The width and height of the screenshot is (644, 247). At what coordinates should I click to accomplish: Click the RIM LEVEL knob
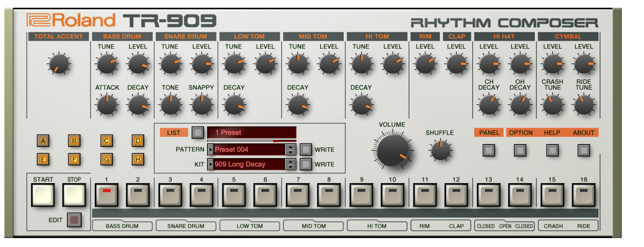(425, 64)
